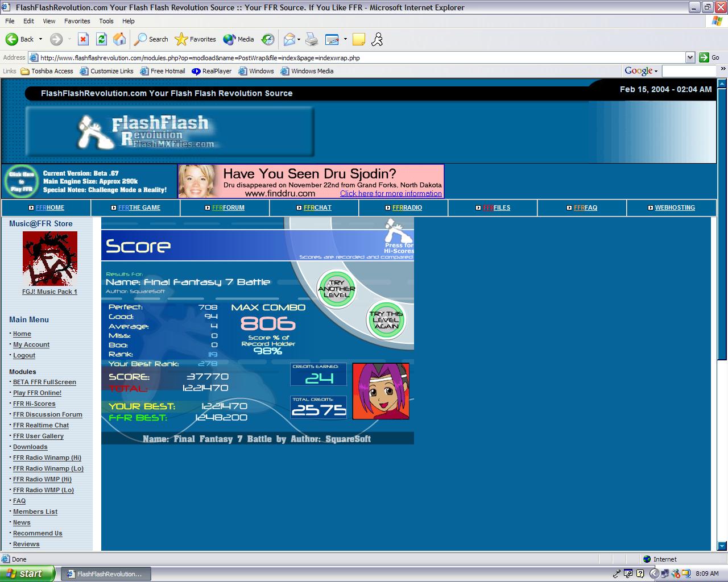Open FFR Hi-Scores link

click(34, 404)
